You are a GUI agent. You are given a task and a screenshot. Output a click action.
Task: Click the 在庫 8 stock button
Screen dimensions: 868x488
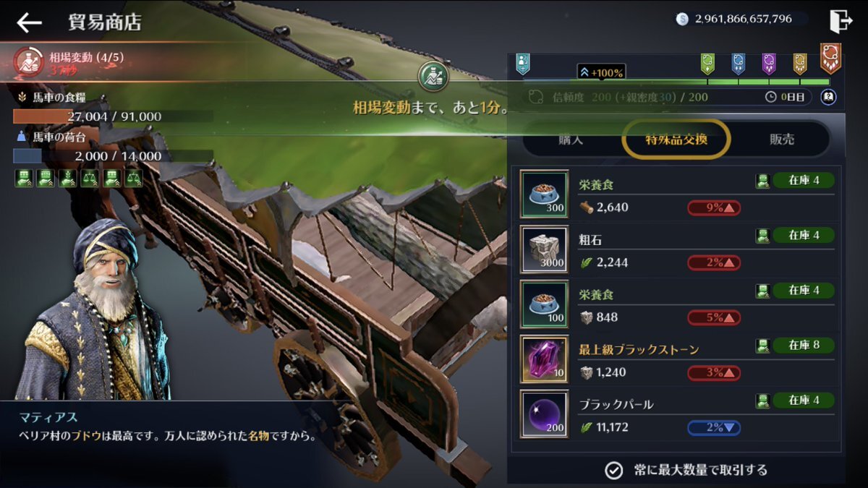pyautogui.click(x=804, y=346)
